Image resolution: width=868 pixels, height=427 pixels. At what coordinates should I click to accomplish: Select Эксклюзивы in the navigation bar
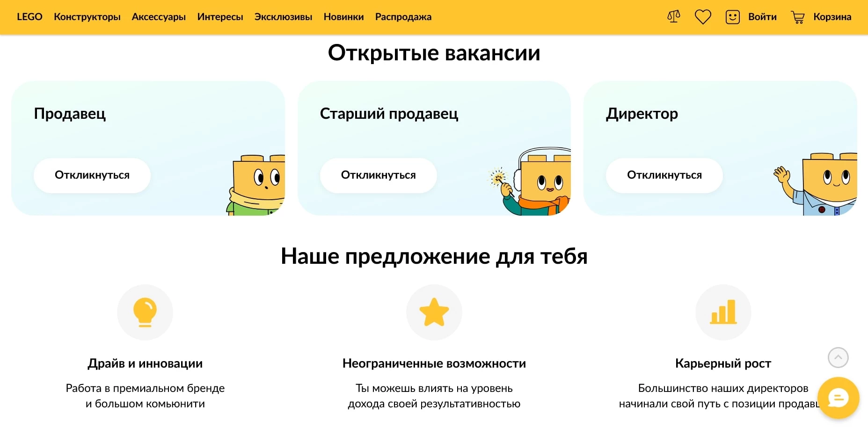pyautogui.click(x=283, y=17)
